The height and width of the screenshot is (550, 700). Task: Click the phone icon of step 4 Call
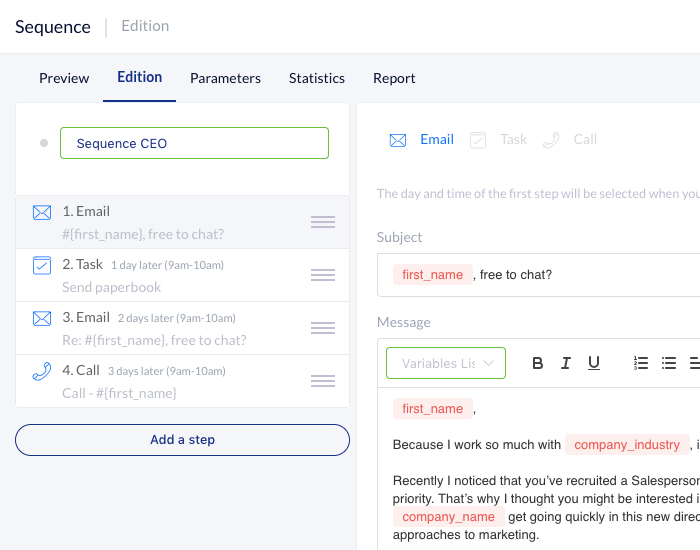41,371
